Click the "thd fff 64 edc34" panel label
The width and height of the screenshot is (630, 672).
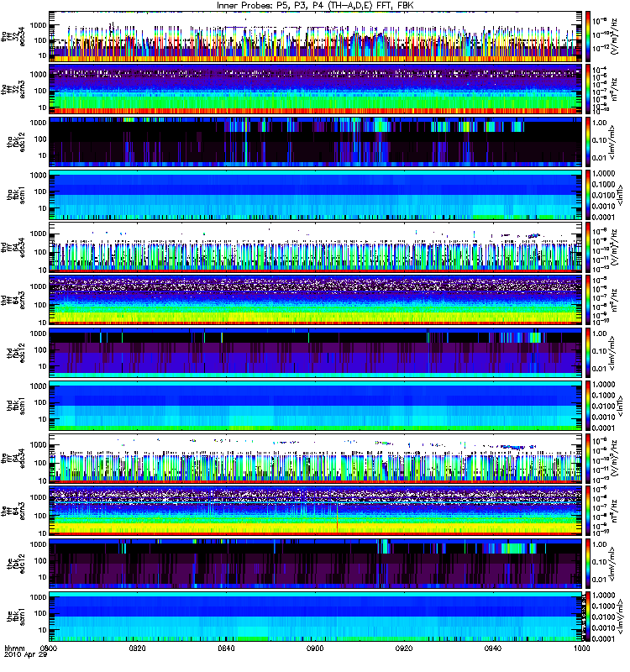(x=13, y=248)
